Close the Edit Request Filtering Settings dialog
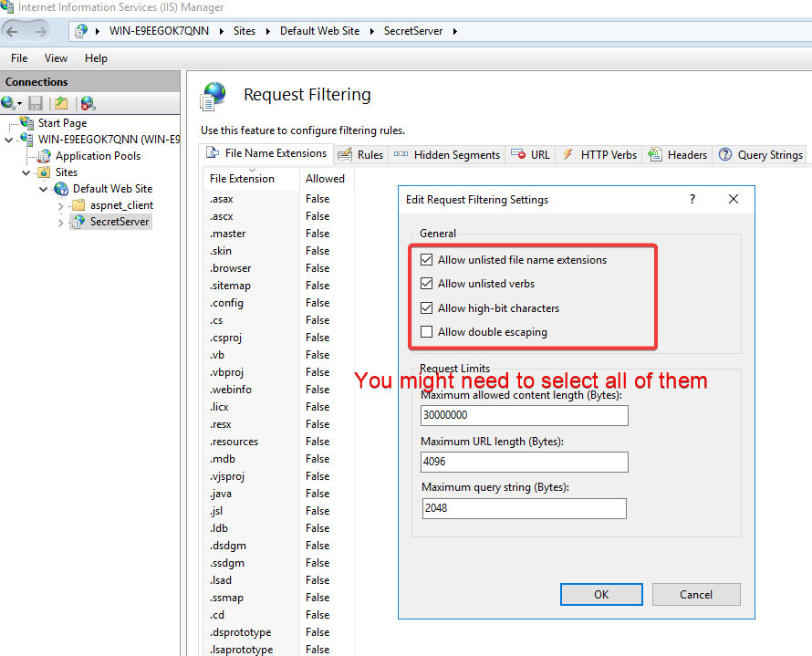 coord(734,199)
